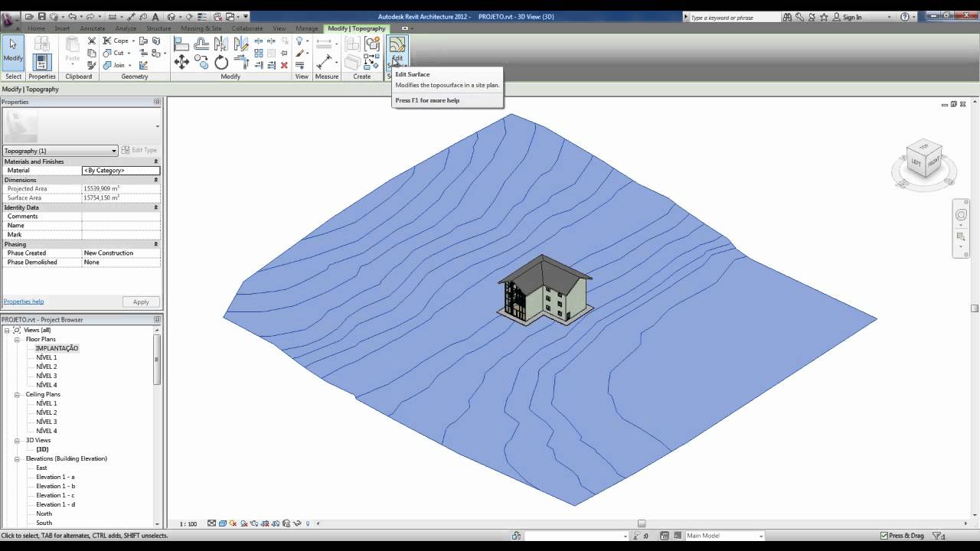Screen dimensions: 980x551
Task: Open the Insert ribbon tab
Action: (62, 28)
